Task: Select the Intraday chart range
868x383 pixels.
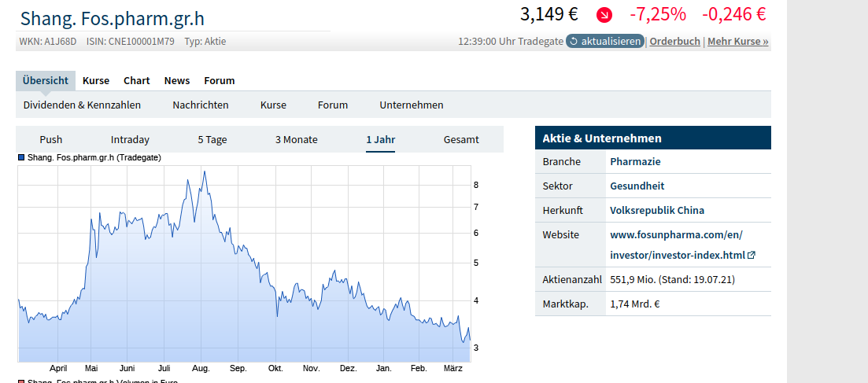Action: (130, 139)
